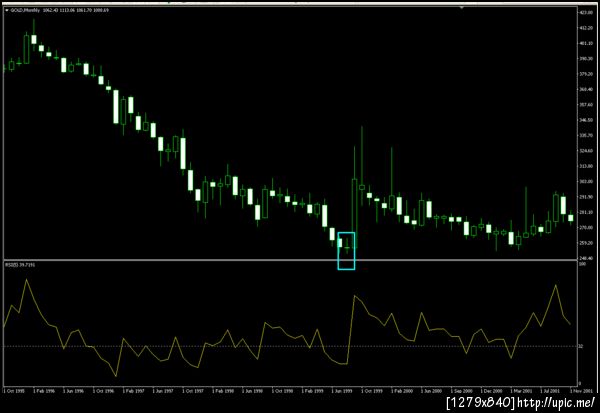Click the 1 Feb 1996 date label
Image resolution: width=600 pixels, height=413 pixels.
[44, 391]
